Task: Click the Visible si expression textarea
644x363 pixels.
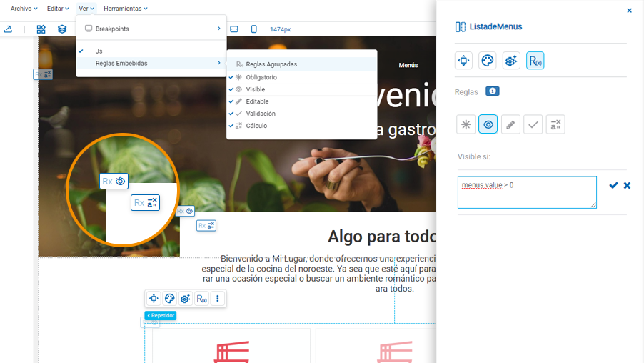Action: click(527, 192)
